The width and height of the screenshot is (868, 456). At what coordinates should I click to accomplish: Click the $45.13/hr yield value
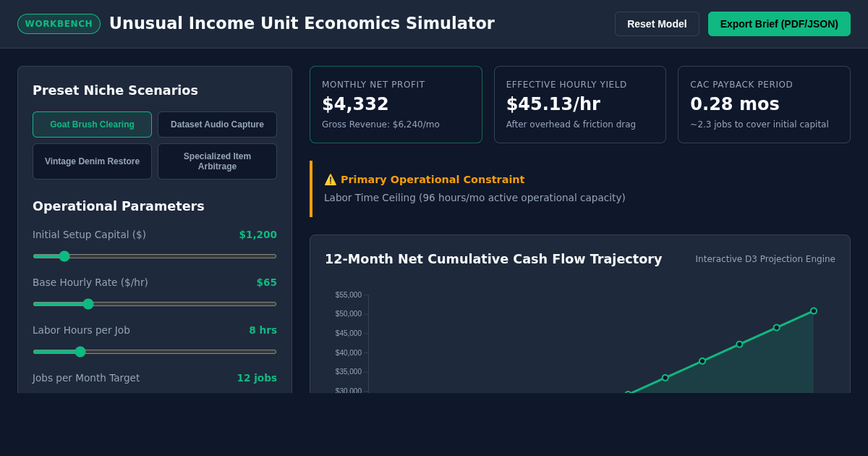553,104
